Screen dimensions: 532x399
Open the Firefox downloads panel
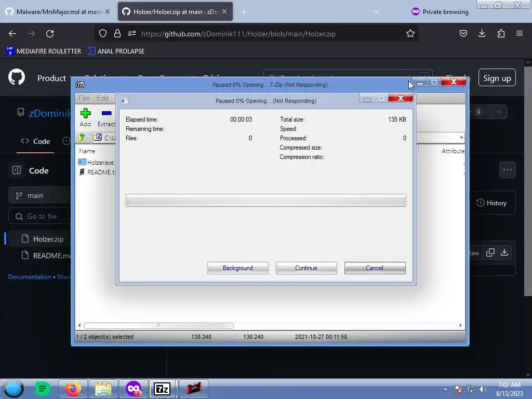482,33
